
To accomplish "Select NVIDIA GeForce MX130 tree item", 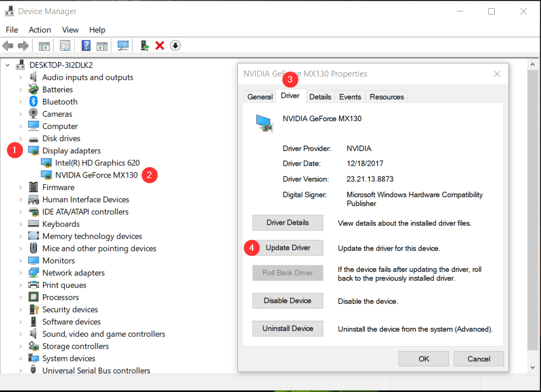I will click(96, 175).
